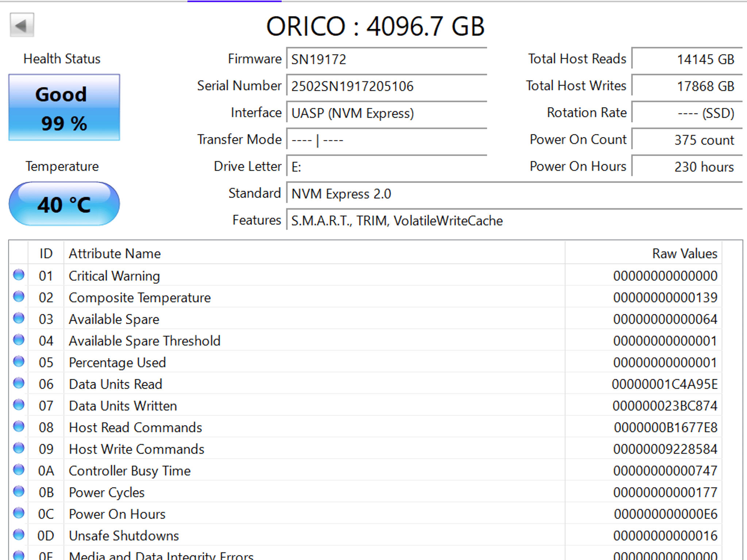Click raw value 0000000000747

[x=665, y=471]
